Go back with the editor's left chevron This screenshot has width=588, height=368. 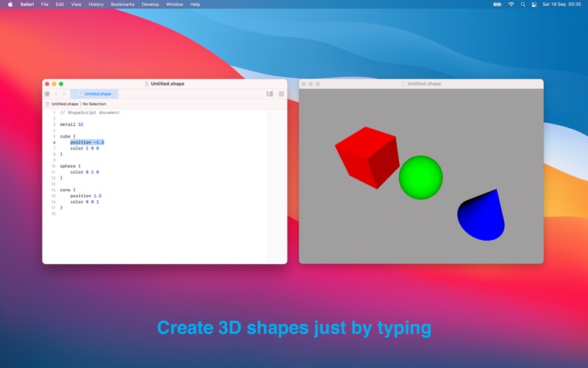(57, 94)
